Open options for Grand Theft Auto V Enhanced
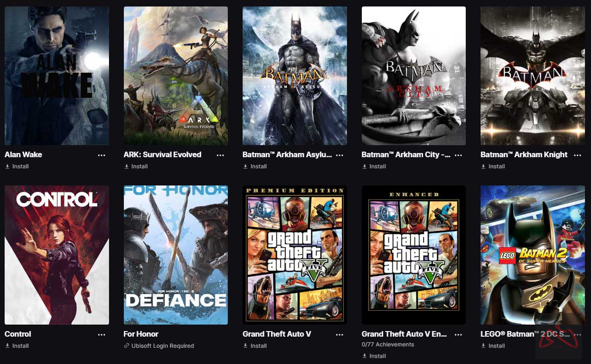 click(x=458, y=335)
